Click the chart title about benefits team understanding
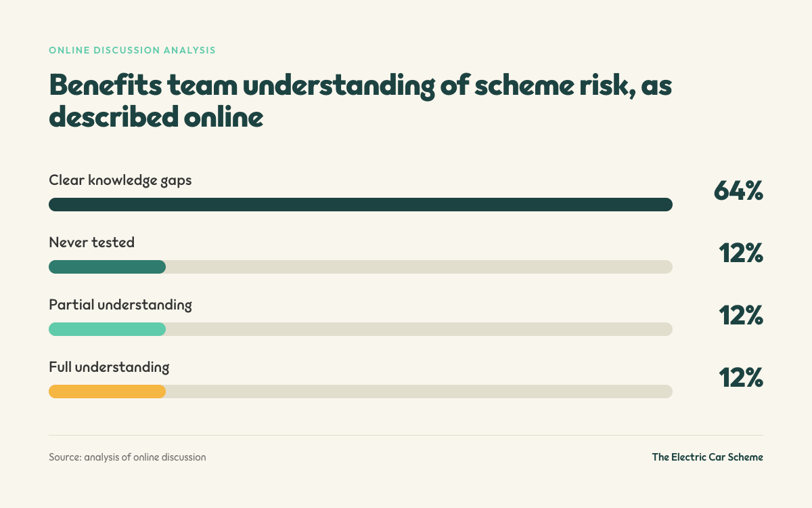Viewport: 812px width, 508px height. pos(361,102)
